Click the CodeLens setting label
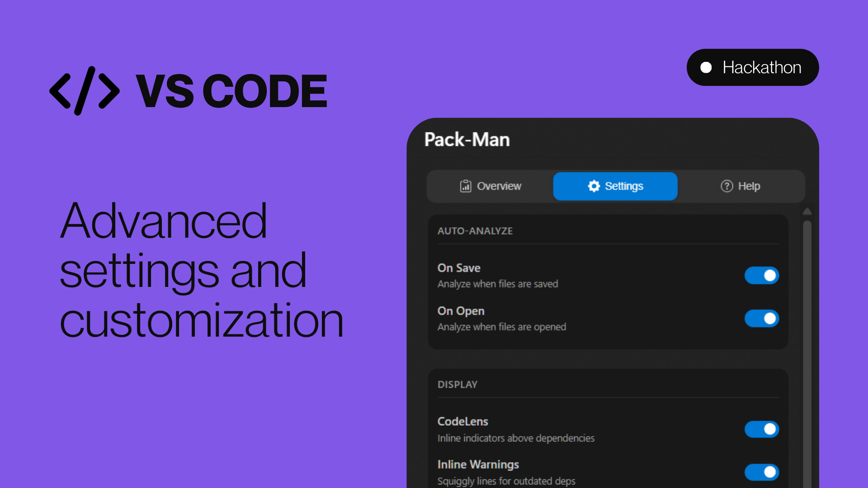The height and width of the screenshot is (488, 868). click(x=462, y=422)
